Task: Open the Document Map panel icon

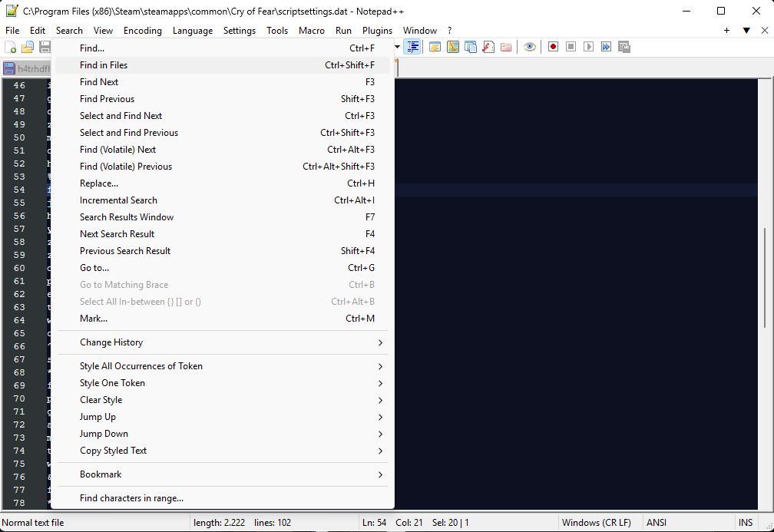Action: 453,47
